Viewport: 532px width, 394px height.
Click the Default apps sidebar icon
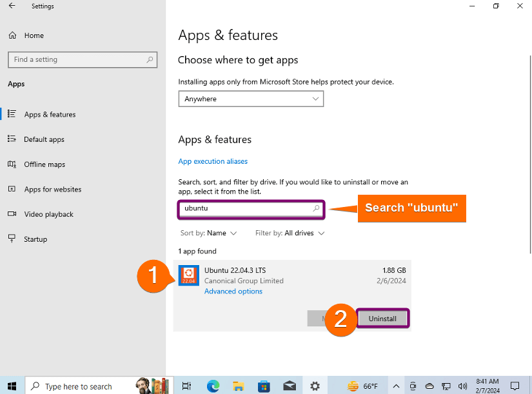12,139
